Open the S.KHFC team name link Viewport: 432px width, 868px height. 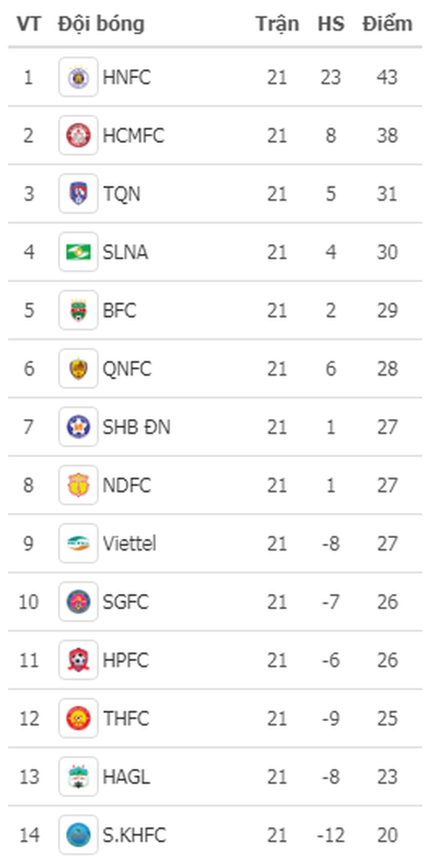tap(134, 835)
